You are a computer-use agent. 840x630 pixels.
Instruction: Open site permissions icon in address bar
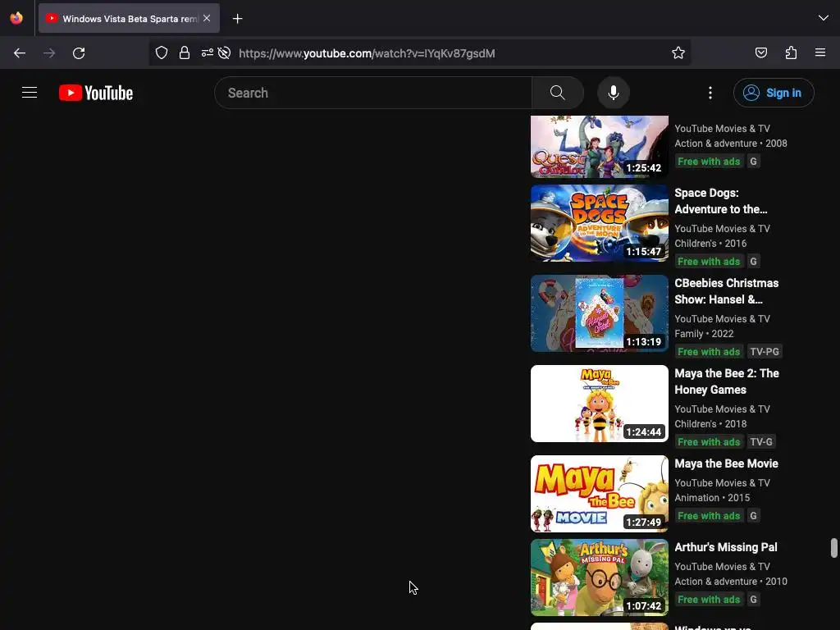point(208,52)
